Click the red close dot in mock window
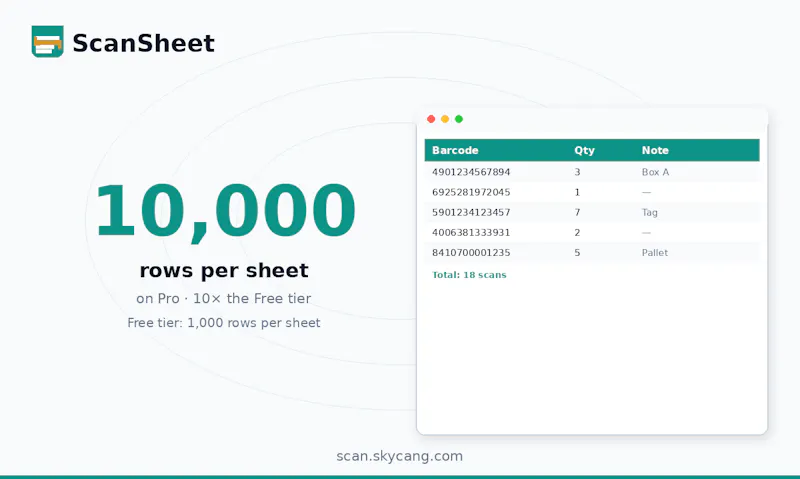This screenshot has height=479, width=800. [431, 119]
